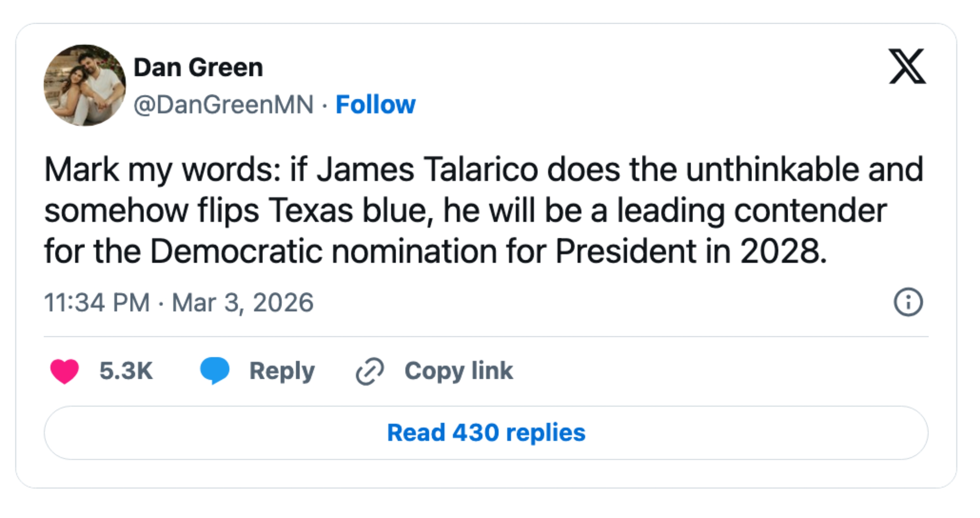Click "Texas blue" in the tweet text
This screenshot has height=518, width=980.
pyautogui.click(x=350, y=211)
